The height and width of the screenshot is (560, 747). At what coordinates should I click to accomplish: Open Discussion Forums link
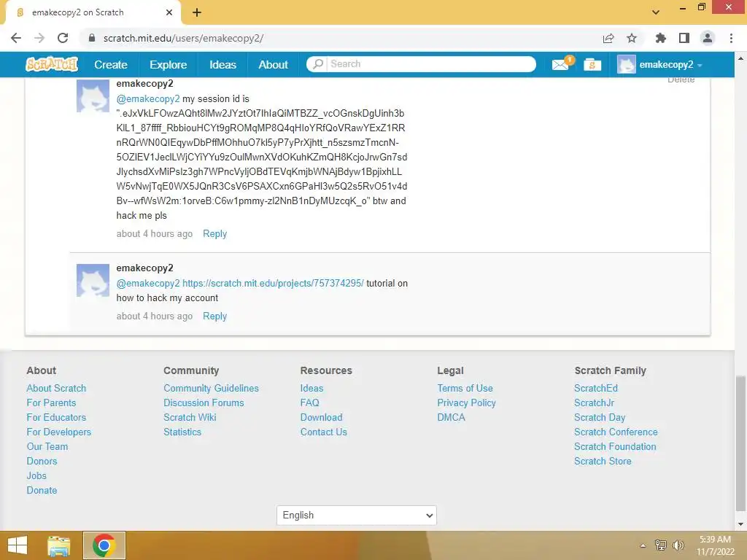[x=204, y=402]
